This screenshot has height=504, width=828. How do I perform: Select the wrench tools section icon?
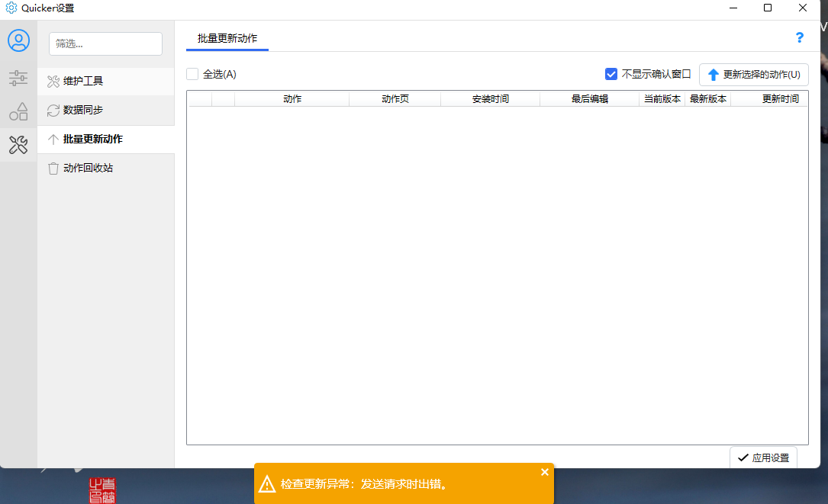click(18, 145)
